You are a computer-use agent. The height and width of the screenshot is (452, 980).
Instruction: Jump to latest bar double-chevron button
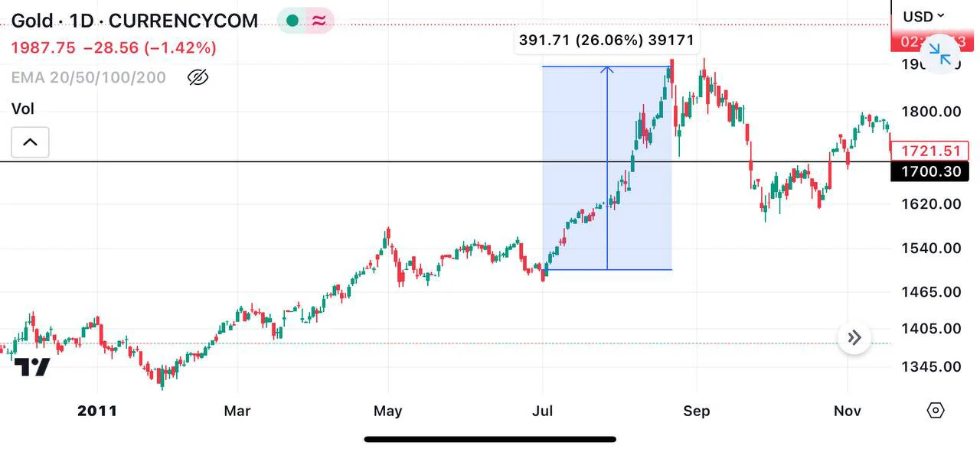click(854, 337)
